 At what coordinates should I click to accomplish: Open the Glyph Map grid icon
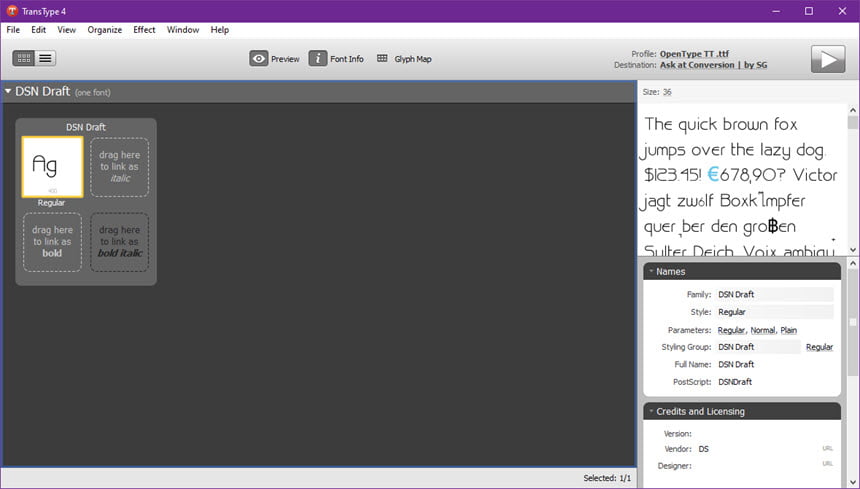pos(382,58)
